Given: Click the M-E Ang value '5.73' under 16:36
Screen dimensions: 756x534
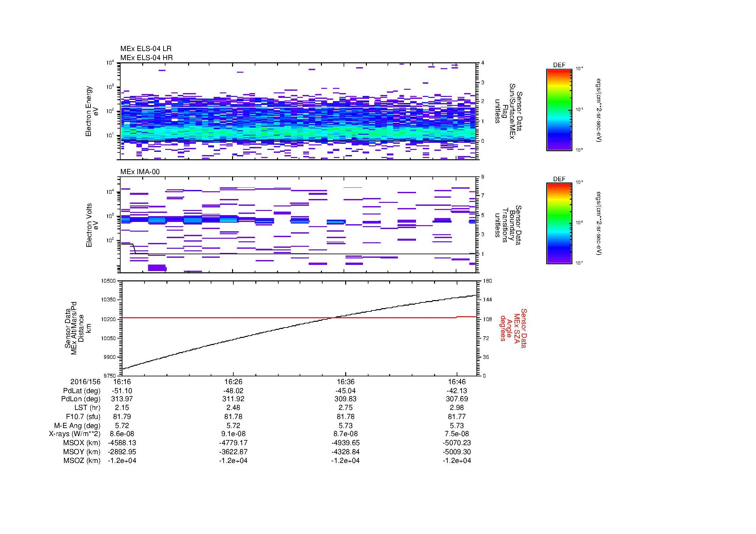Looking at the screenshot, I should pyautogui.click(x=346, y=426).
